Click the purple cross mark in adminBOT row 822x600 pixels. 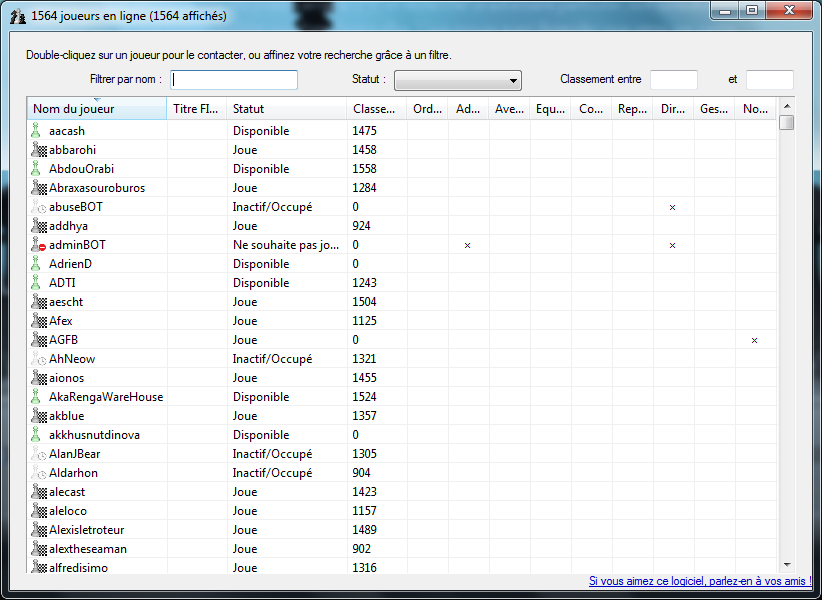467,245
